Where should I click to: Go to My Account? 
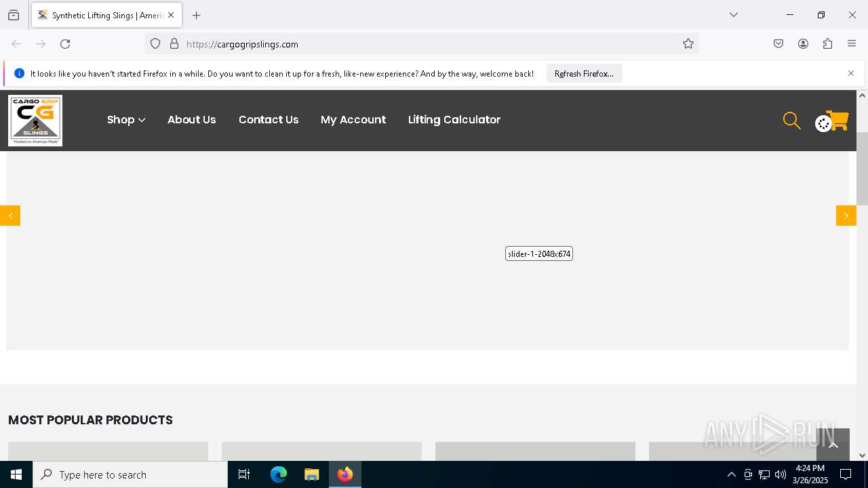pyautogui.click(x=353, y=119)
